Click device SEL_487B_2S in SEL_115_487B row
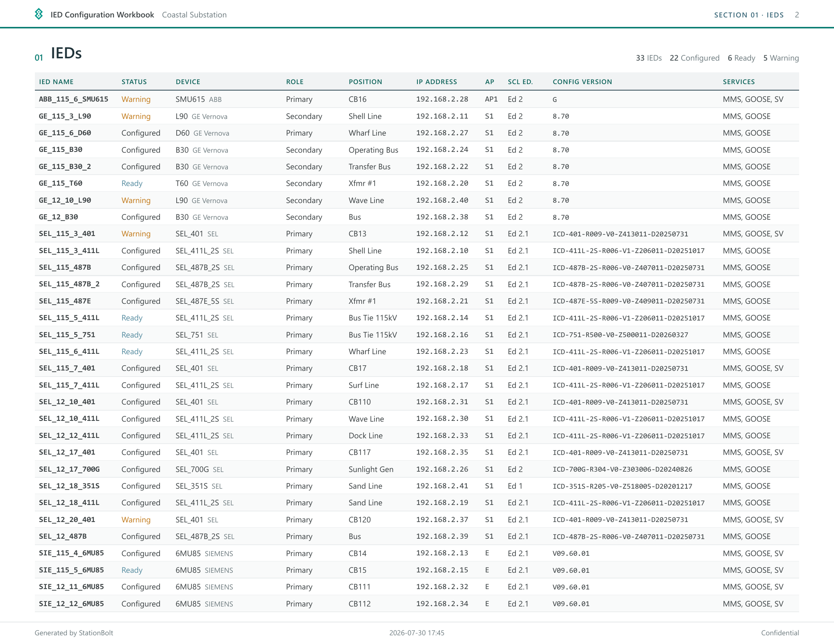 [198, 267]
